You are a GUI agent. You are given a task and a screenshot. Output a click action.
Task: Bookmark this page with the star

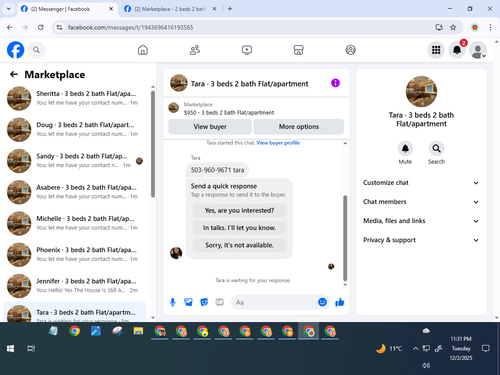pyautogui.click(x=453, y=27)
